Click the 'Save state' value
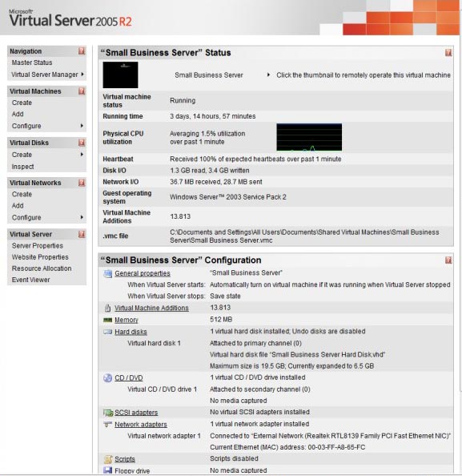 [x=225, y=296]
